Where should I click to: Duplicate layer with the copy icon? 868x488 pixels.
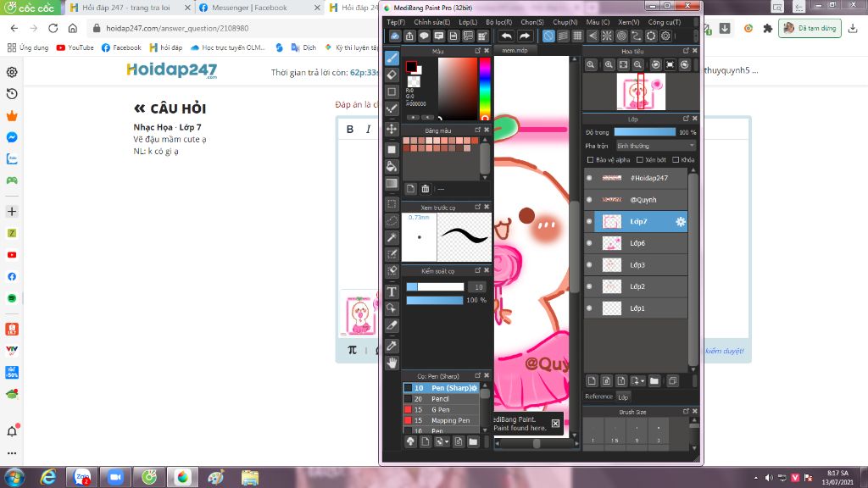[x=672, y=380]
